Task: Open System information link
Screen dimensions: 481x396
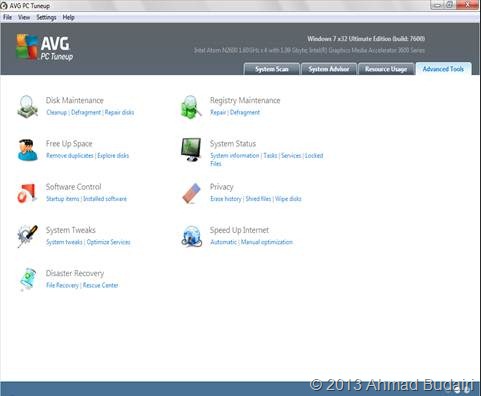Action: pos(235,156)
